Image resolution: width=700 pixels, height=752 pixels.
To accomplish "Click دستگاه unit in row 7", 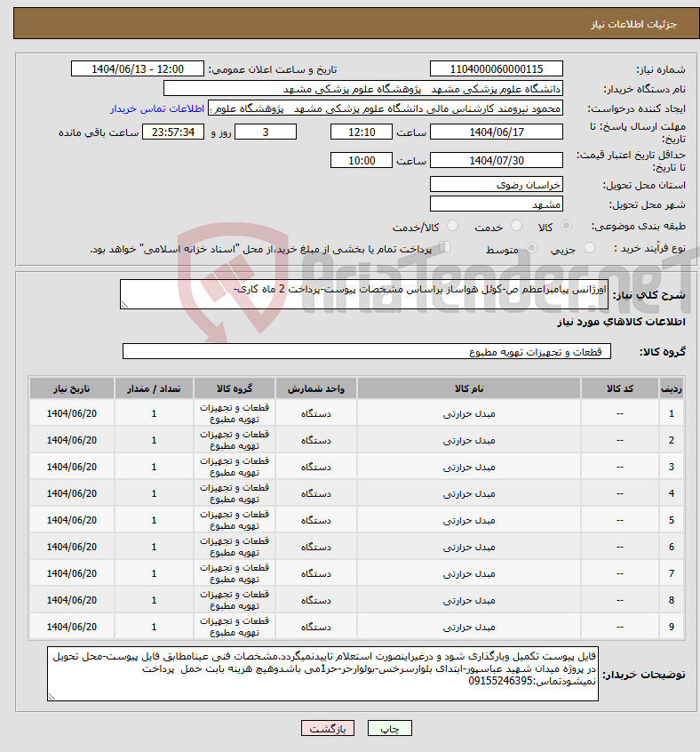I will (x=315, y=573).
